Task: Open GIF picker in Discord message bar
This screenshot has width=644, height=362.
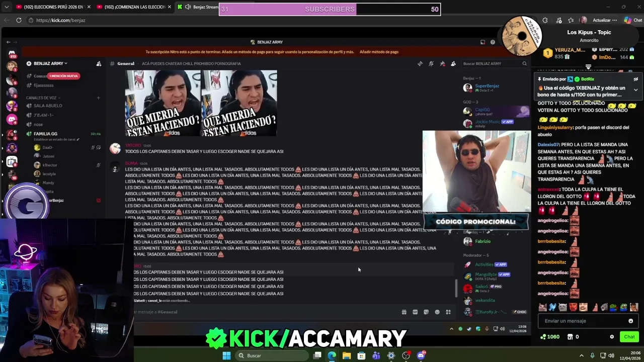Action: [415, 312]
